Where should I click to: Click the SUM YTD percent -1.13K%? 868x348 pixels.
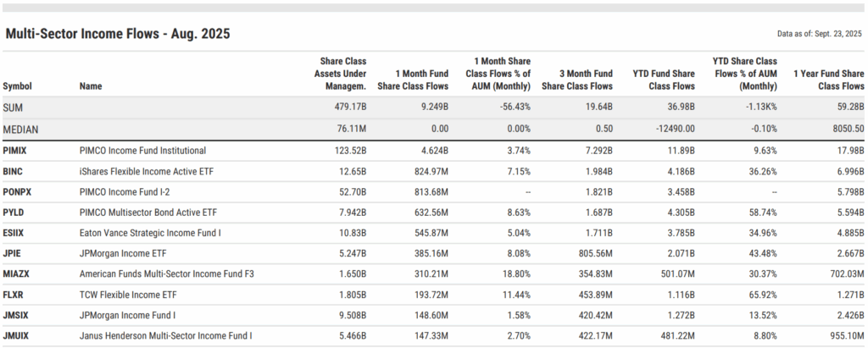pos(760,108)
